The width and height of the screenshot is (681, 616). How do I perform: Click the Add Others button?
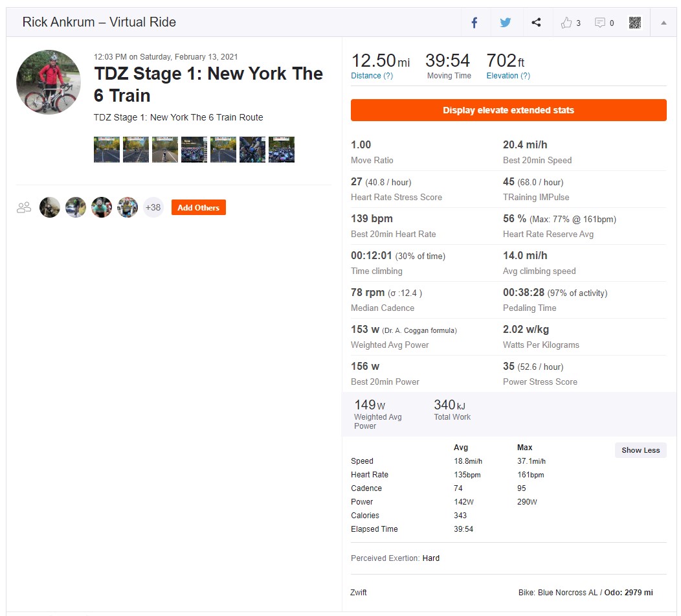199,207
